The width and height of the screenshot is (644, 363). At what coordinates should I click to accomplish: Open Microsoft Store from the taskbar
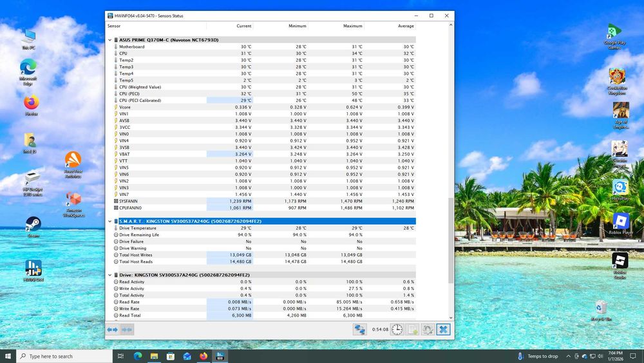171,356
